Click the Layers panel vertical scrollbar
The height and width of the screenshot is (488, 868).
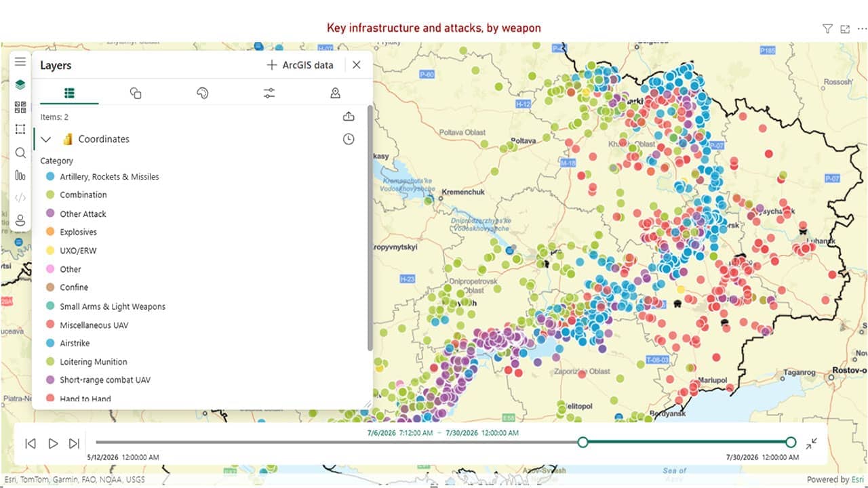[x=370, y=227]
